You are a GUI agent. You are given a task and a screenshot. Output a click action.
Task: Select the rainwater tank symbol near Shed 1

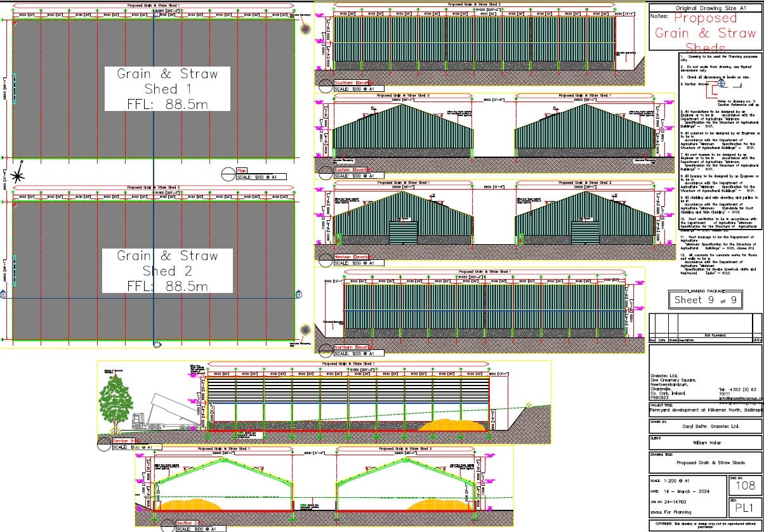pos(305,29)
